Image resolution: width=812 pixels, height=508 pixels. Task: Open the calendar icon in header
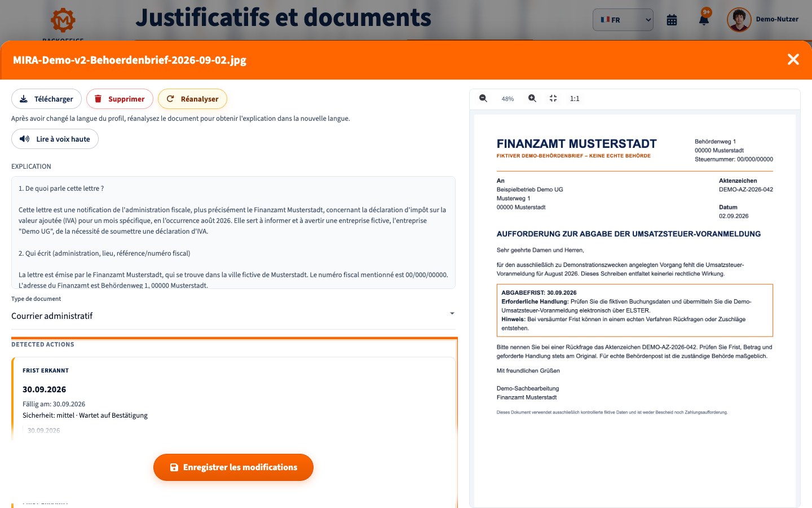(x=672, y=20)
